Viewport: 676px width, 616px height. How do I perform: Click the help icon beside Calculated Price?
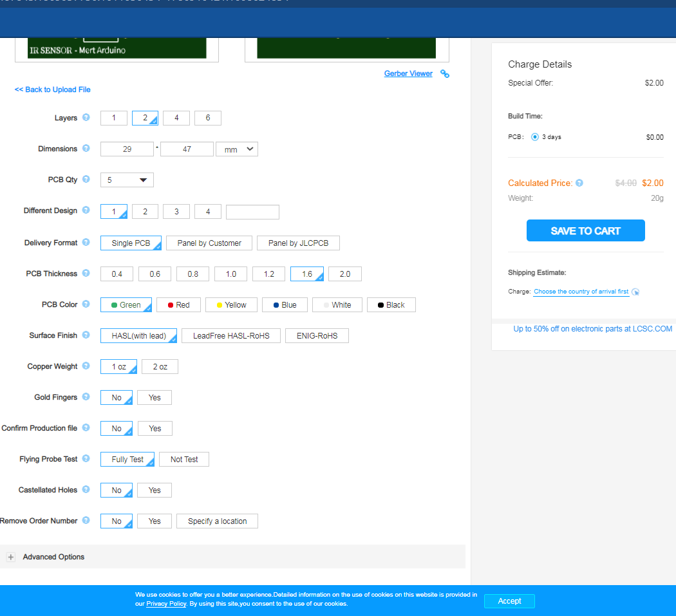point(579,183)
